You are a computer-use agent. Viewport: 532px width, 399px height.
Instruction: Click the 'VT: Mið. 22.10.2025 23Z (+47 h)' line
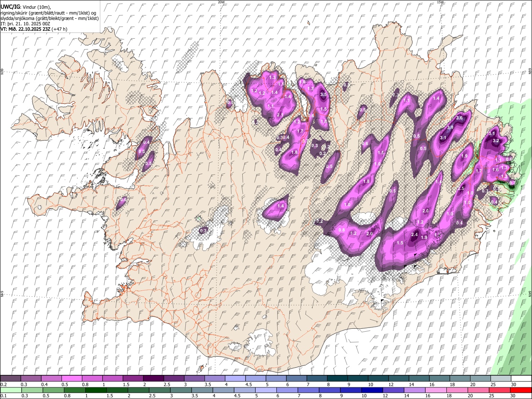pyautogui.click(x=34, y=29)
